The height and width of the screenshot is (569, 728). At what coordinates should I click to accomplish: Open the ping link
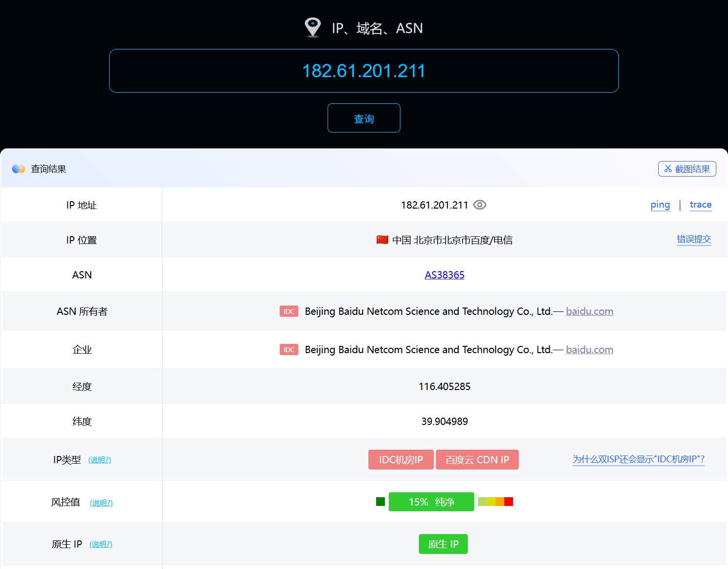pos(660,205)
